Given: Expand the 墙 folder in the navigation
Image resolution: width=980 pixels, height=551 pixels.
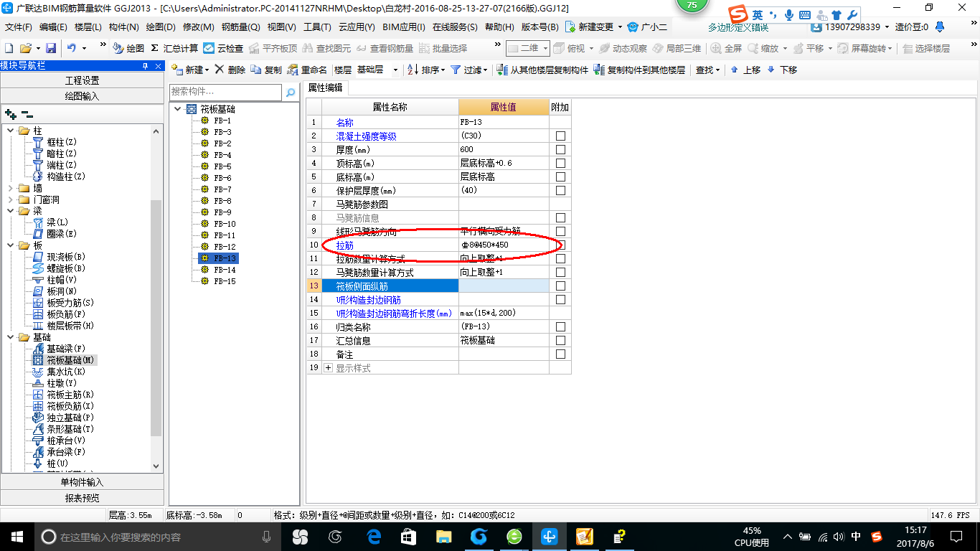Looking at the screenshot, I should [10, 188].
